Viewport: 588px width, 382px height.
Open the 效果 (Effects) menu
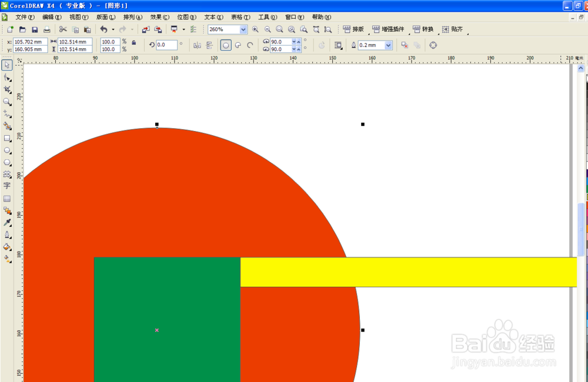coord(160,17)
